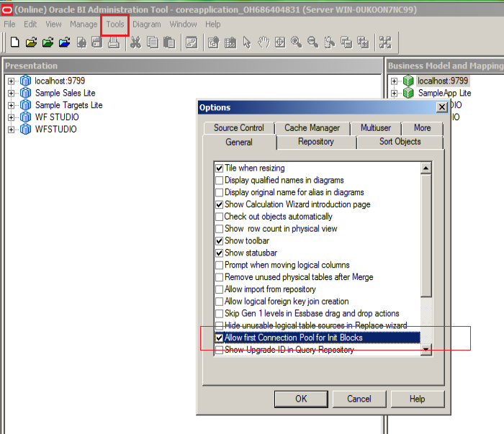Select the SampleApp Lite business model icon
This screenshot has width=504, height=434.
pyautogui.click(x=408, y=93)
